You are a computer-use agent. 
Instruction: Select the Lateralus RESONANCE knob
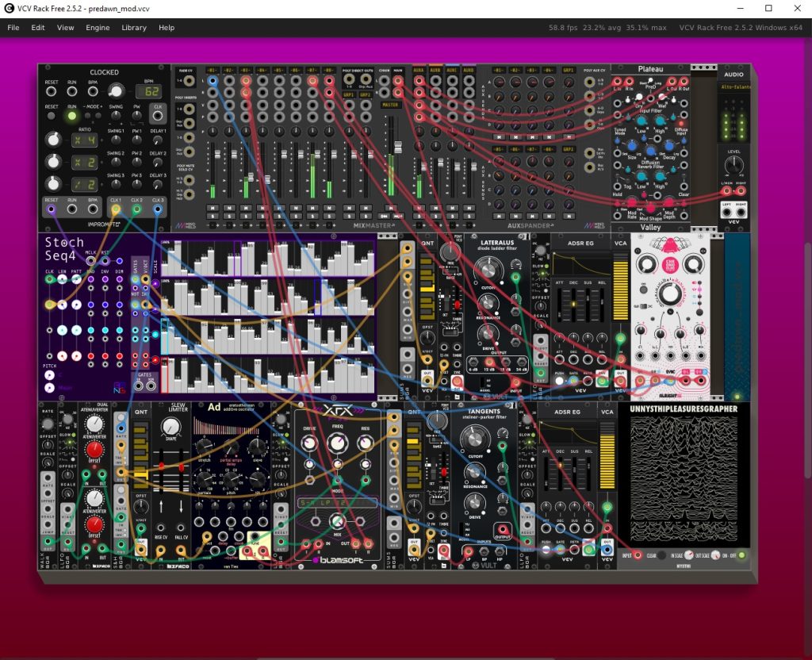(488, 302)
